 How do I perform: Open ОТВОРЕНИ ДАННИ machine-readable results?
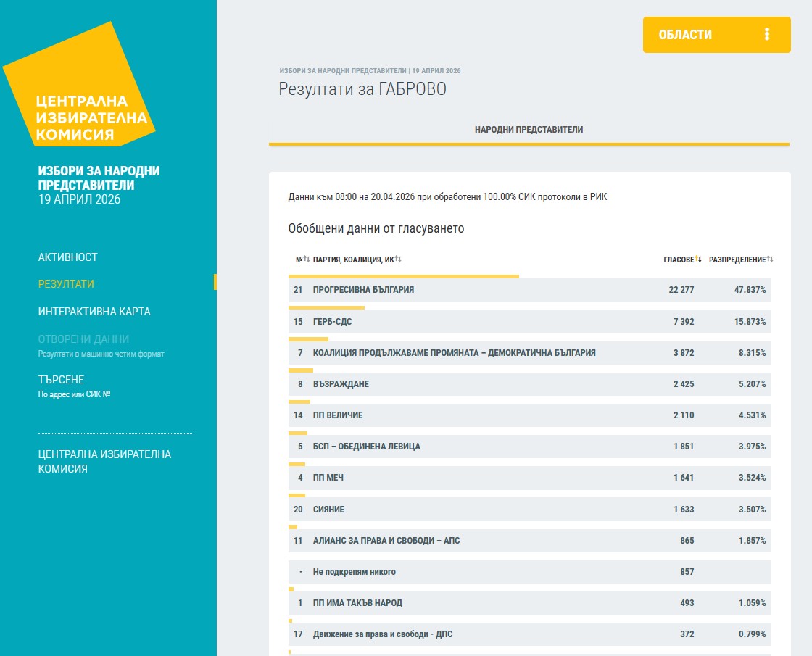(83, 339)
